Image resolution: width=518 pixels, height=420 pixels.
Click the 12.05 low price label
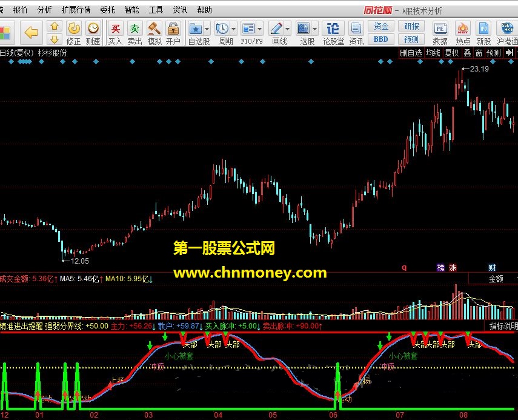coord(79,261)
